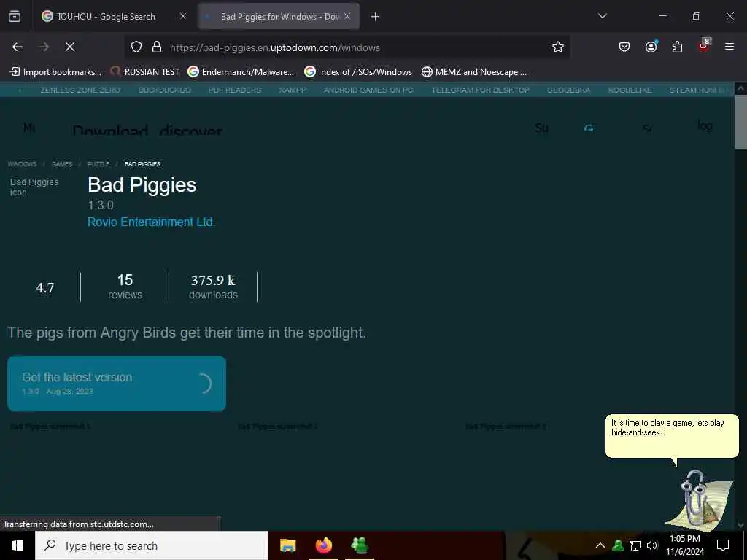The image size is (747, 560).
Task: Open Import bookmarks bookmark
Action: [55, 72]
